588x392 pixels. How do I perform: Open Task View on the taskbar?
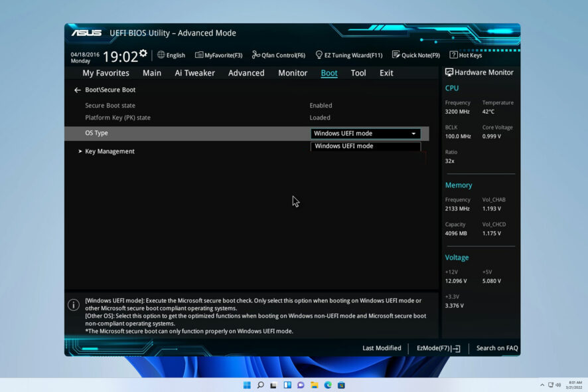click(x=273, y=385)
